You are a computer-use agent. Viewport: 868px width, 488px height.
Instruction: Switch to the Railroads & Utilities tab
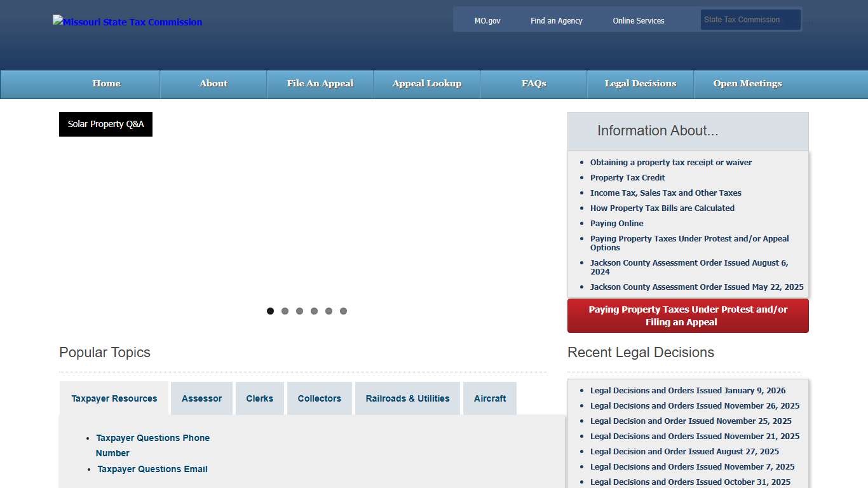pyautogui.click(x=407, y=398)
